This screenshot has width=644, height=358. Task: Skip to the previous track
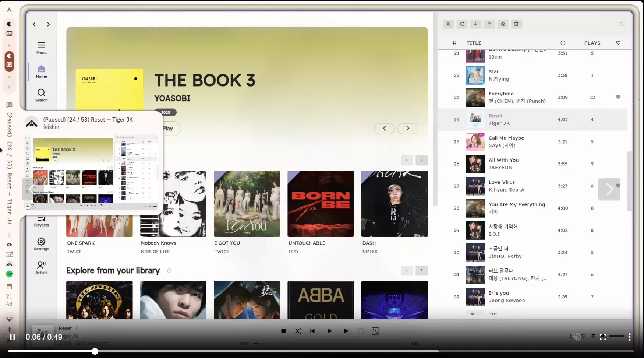point(312,331)
